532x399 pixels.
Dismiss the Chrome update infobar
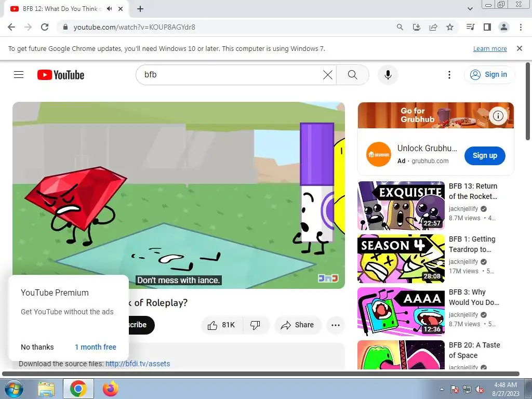pos(520,48)
